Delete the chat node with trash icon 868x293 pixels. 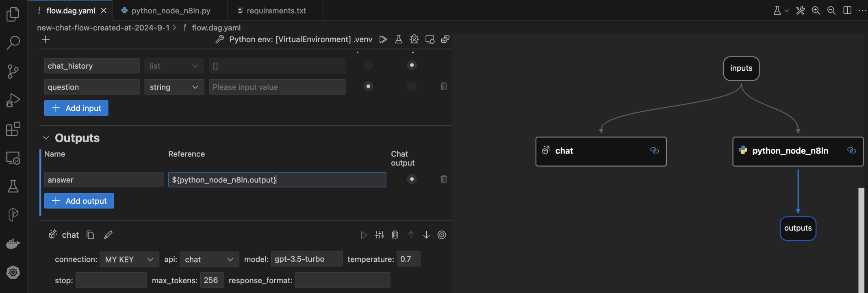pyautogui.click(x=395, y=235)
